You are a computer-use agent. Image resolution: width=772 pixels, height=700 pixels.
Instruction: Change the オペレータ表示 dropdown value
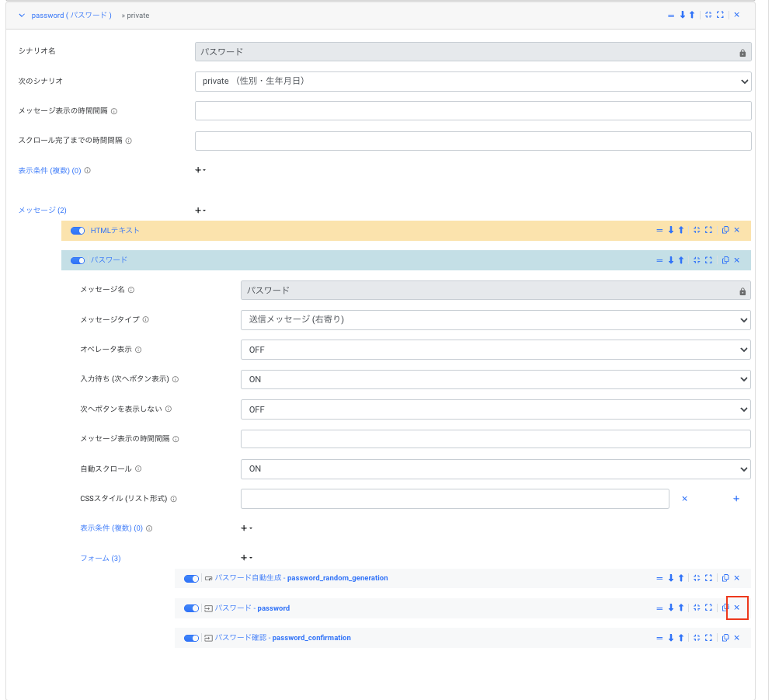coord(495,350)
